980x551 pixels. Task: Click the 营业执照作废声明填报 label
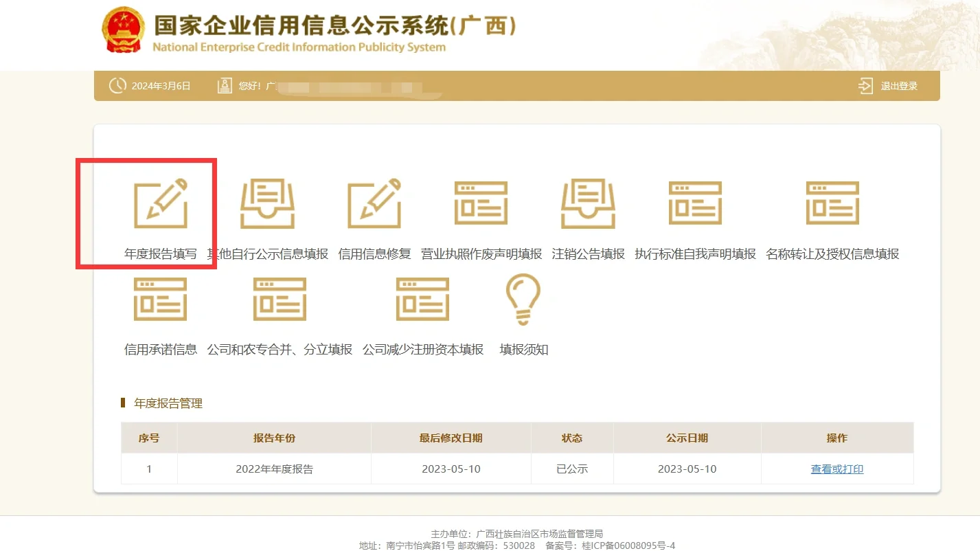click(x=481, y=254)
